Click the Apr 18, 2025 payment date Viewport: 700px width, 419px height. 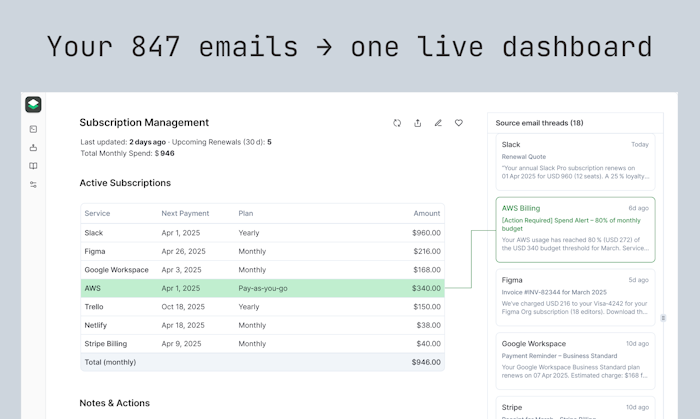(183, 325)
